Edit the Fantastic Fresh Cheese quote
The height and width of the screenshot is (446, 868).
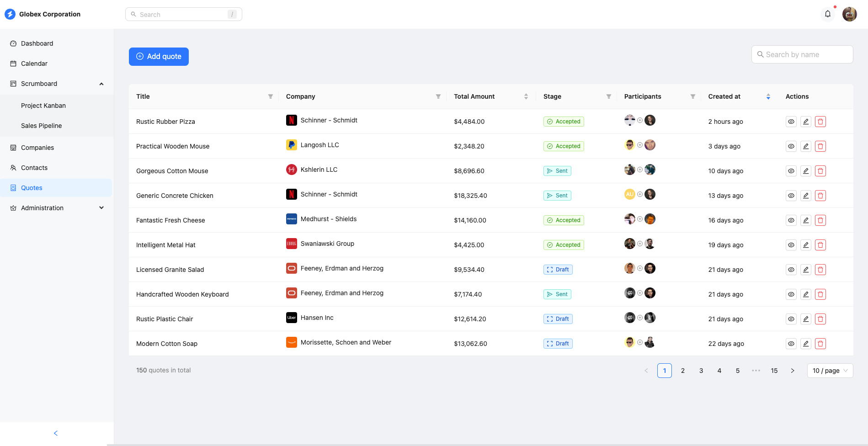click(806, 220)
